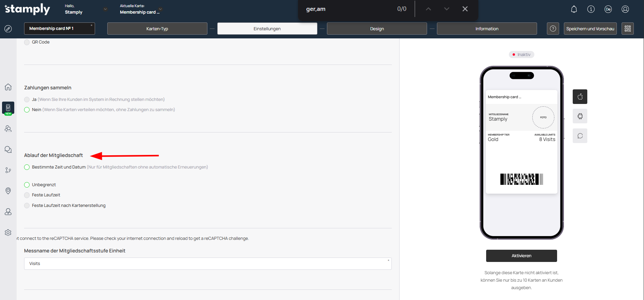644x300 pixels.
Task: Open the QR code icon button
Action: point(627,29)
